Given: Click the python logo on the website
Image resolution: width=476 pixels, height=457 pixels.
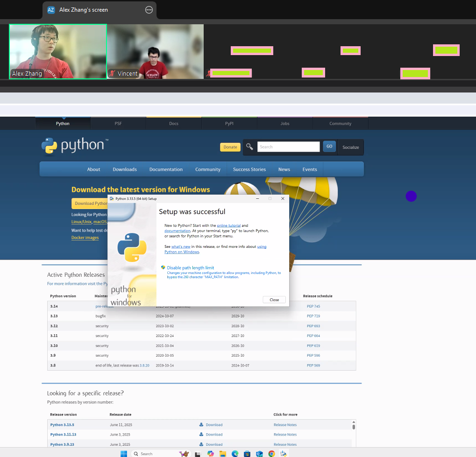Looking at the screenshot, I should pyautogui.click(x=75, y=146).
